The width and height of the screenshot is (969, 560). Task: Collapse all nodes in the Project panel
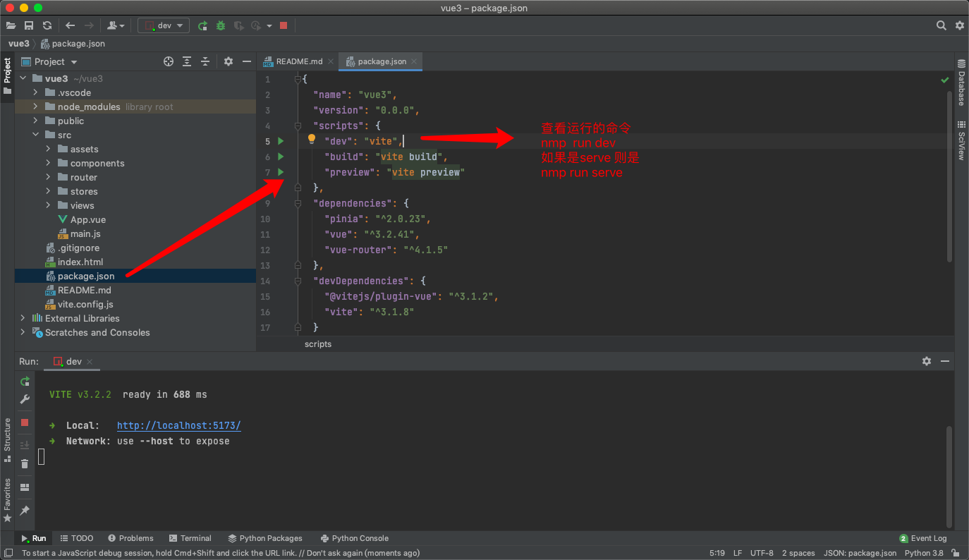[x=205, y=61]
